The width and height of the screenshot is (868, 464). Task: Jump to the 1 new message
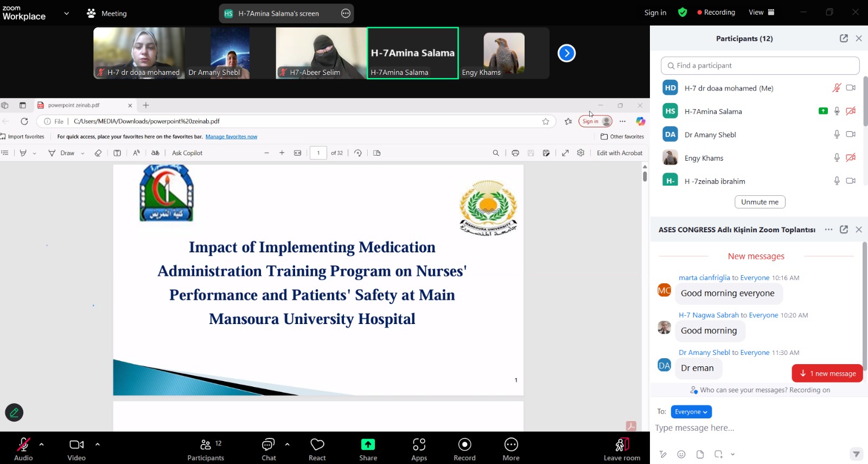tap(827, 373)
